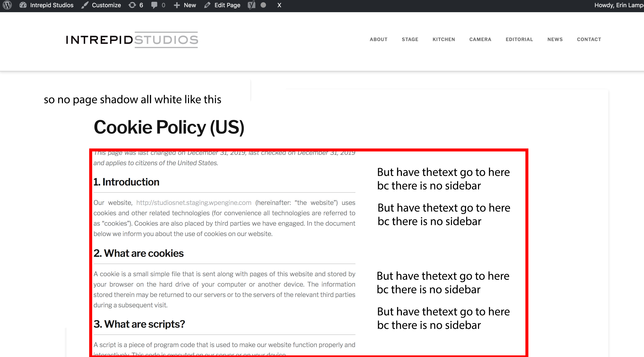Open the Howdy, Erin account menu

pos(619,5)
